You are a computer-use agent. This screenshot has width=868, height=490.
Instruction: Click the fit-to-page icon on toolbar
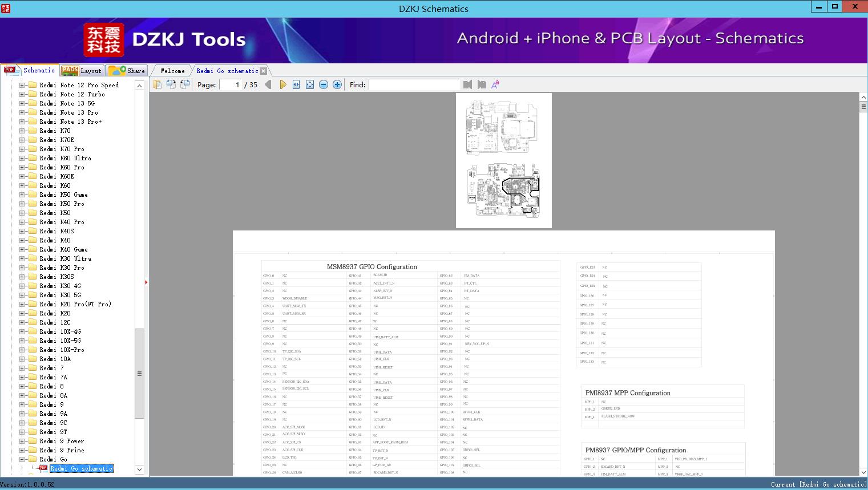point(309,84)
